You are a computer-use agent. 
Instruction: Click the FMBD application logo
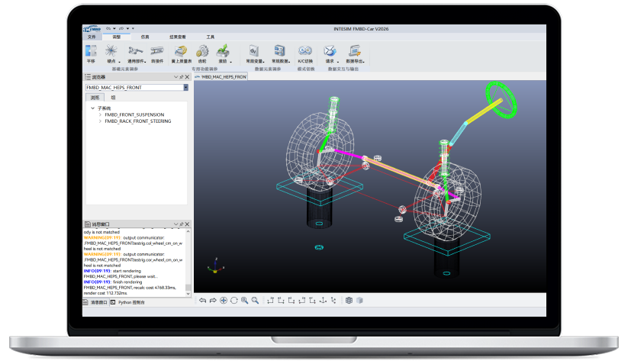(92, 29)
